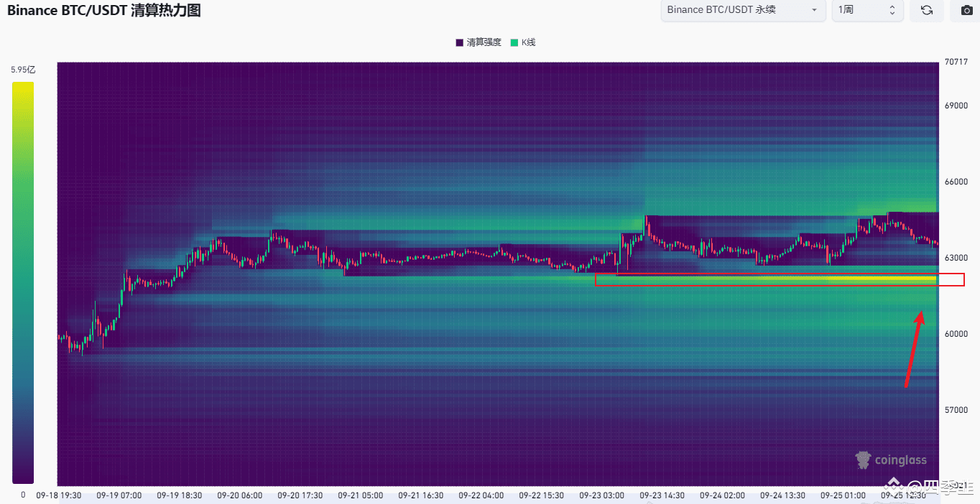Open the Binance BTC/USDT 永续 dropdown

click(742, 11)
